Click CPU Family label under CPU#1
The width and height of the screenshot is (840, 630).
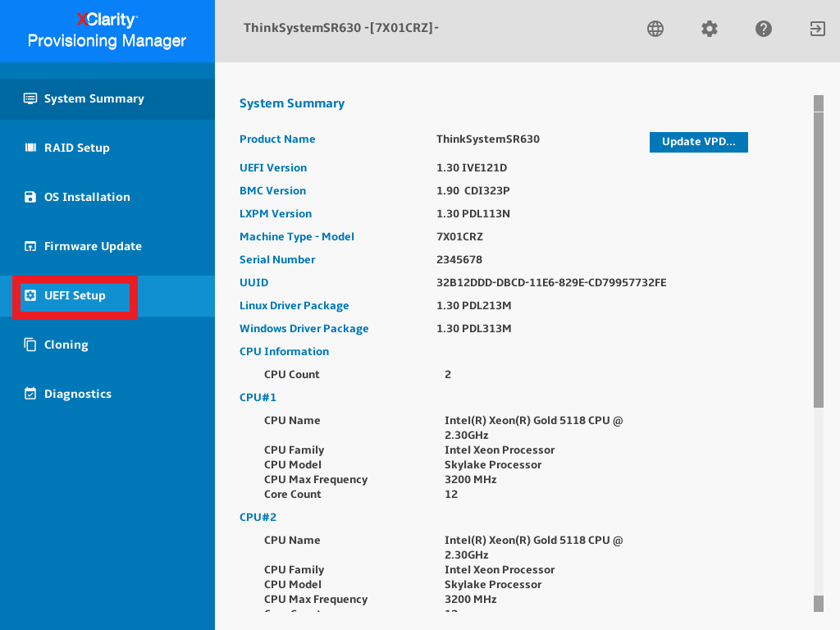(294, 450)
